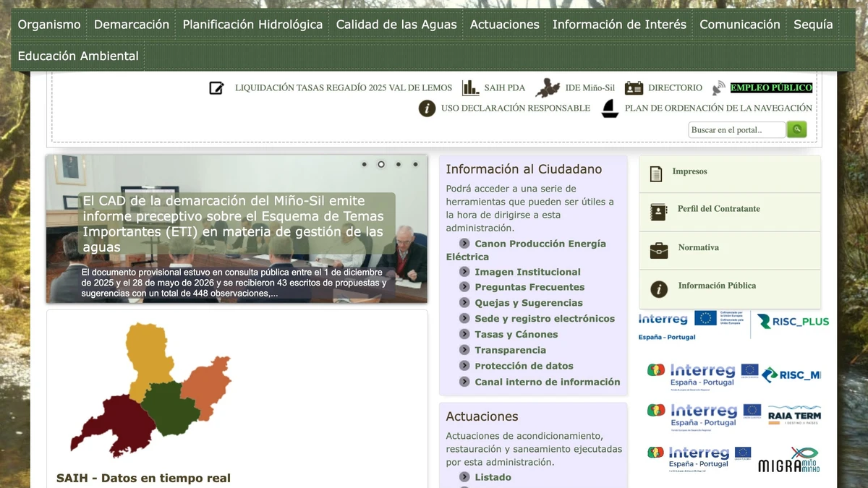Select the fourth carousel slide dot
Viewport: 868px width, 488px height.
coord(415,164)
